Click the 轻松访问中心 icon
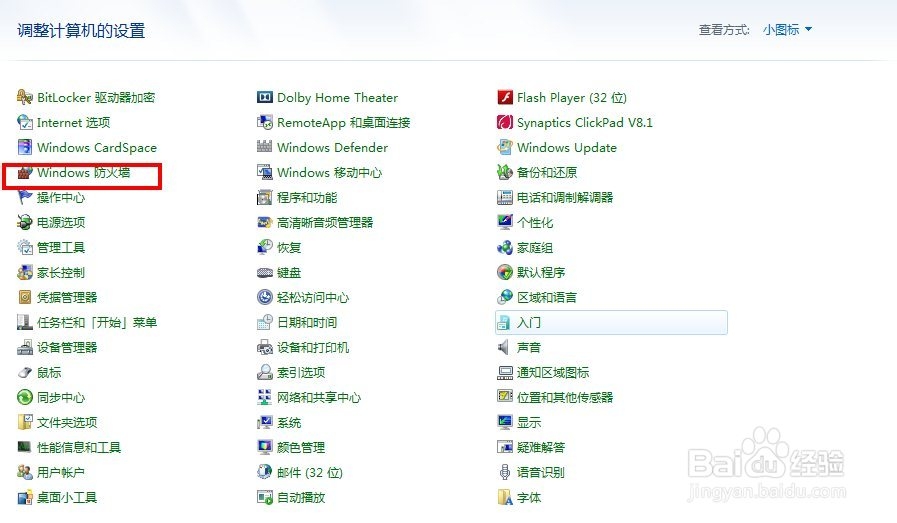This screenshot has height=523, width=897. tap(265, 298)
